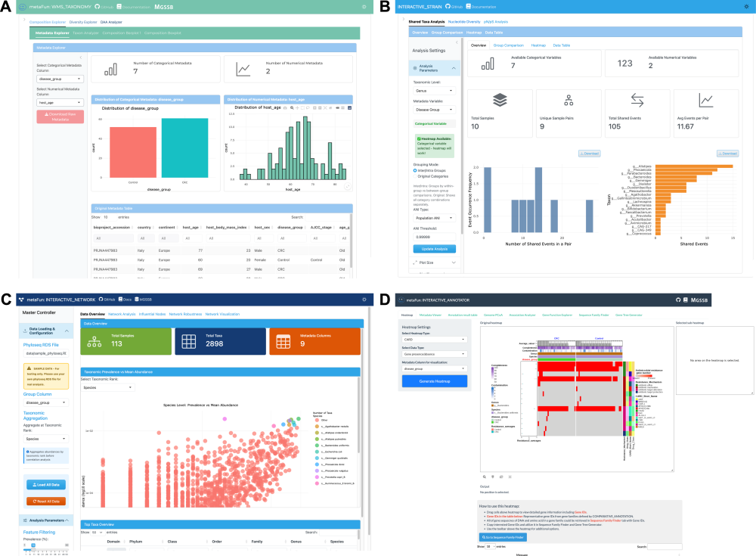Click GitHub icon in INTERACTIVE_ANNOTATOR header

pos(678,300)
